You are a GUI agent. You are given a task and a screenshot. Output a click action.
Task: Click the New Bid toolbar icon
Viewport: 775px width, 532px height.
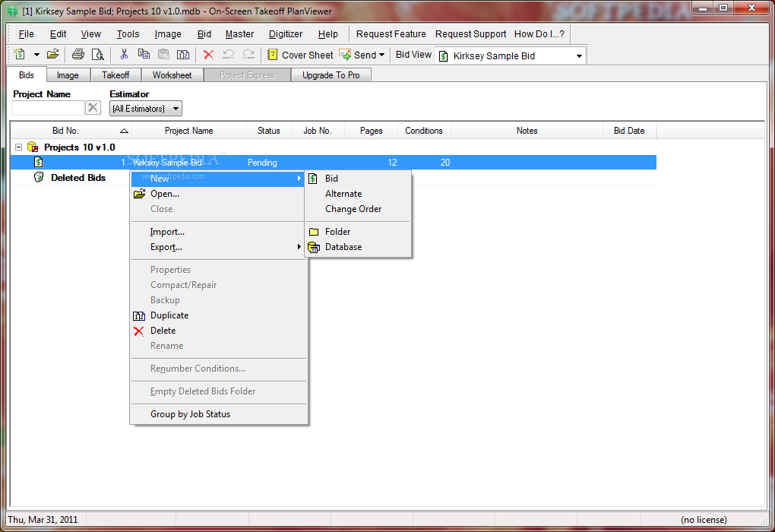[x=20, y=55]
